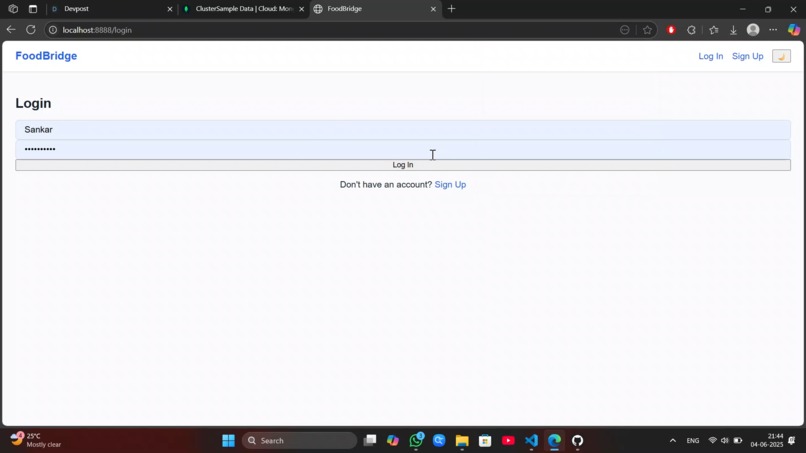The height and width of the screenshot is (453, 806).
Task: Open GitHub Desktop from the taskbar
Action: click(x=577, y=441)
